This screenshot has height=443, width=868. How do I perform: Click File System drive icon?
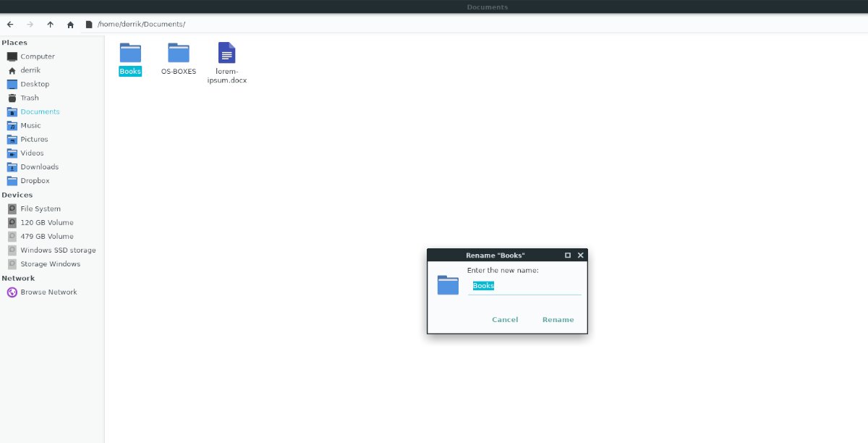12,208
